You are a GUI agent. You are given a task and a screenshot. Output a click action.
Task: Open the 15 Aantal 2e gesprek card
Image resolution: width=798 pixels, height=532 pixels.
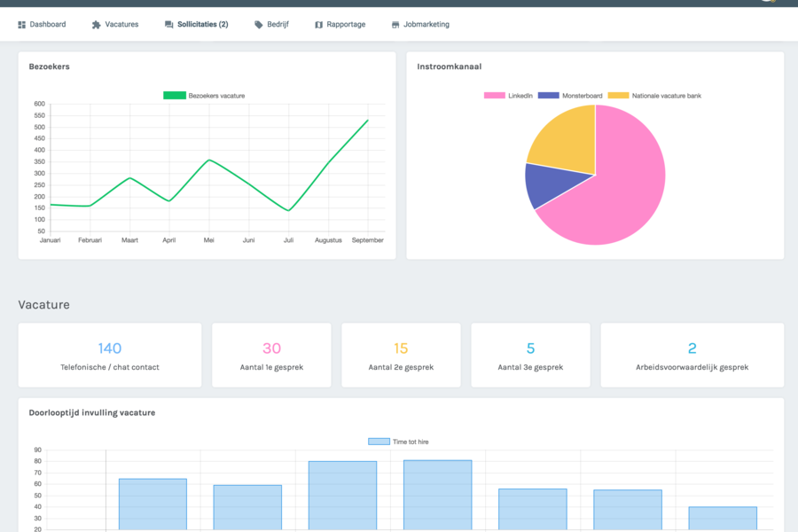point(401,355)
